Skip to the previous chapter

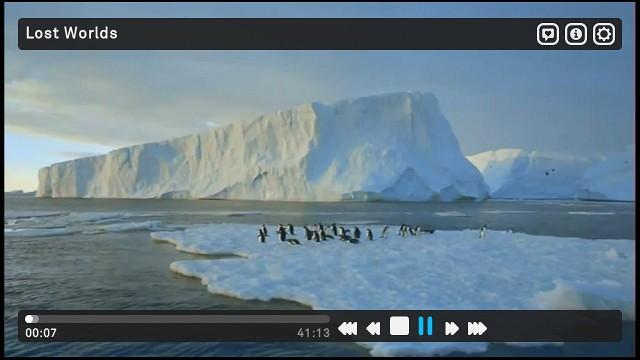pos(348,328)
